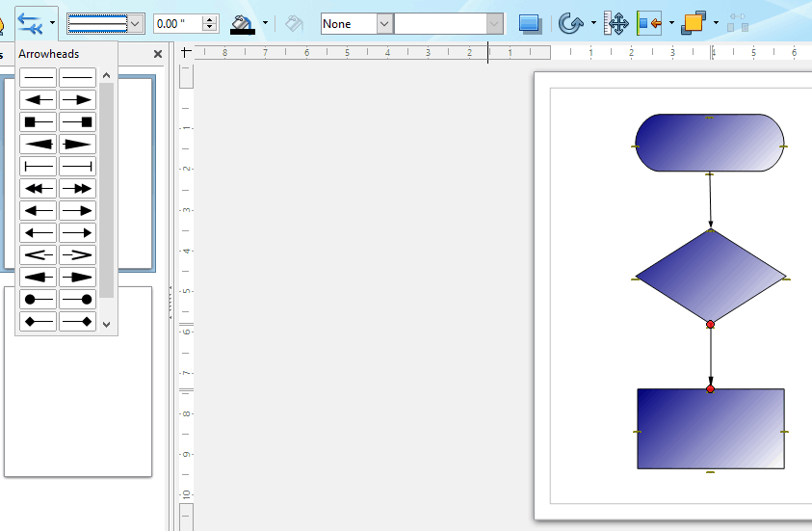Choose plain line with no right arrowhead
Screen dimensions: 812x531
(77, 78)
